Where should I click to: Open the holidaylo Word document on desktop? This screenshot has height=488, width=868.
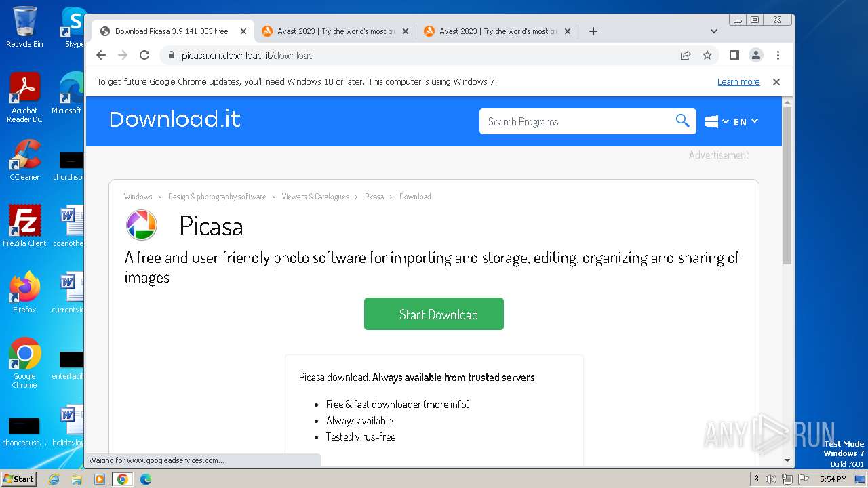tap(68, 426)
